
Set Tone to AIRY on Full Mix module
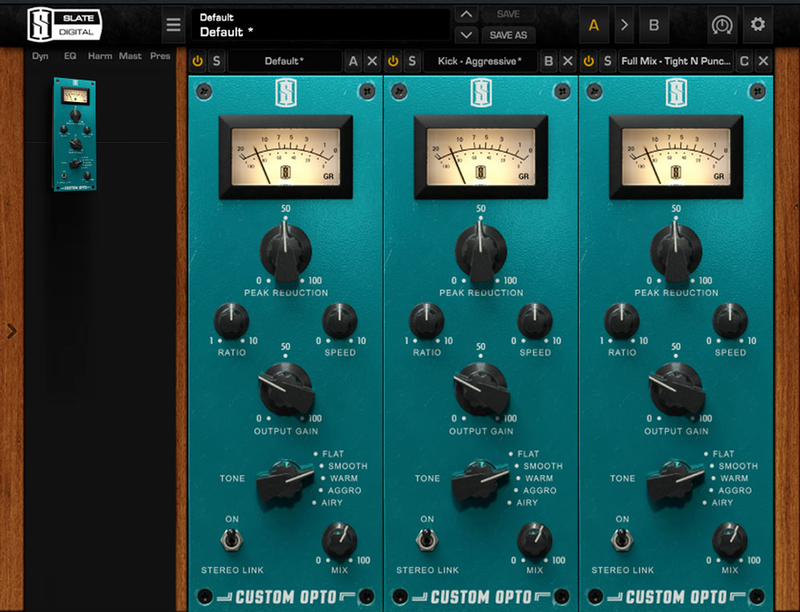722,503
